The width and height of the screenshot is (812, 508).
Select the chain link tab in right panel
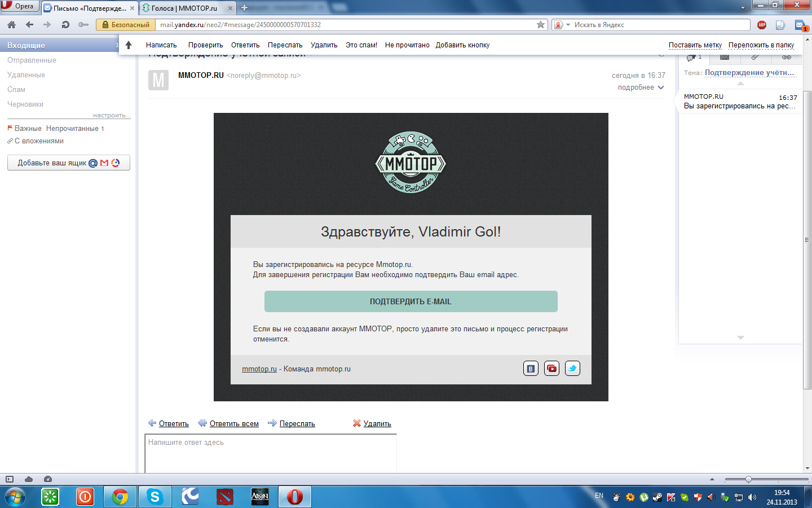coord(787,57)
